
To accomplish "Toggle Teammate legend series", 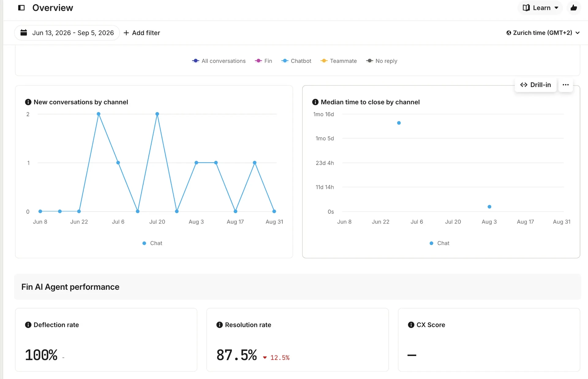I will [338, 61].
